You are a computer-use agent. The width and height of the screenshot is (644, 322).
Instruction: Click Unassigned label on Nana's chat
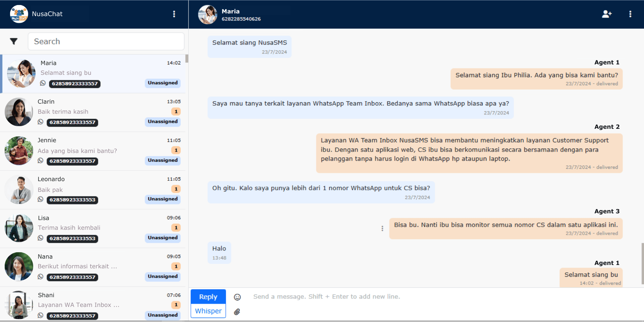[x=163, y=276]
